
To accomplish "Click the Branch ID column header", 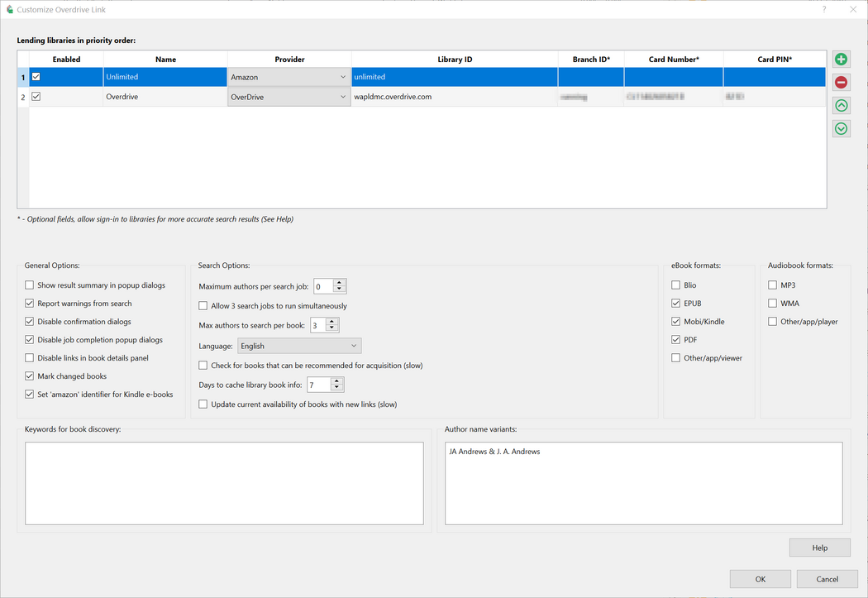I will pyautogui.click(x=591, y=60).
